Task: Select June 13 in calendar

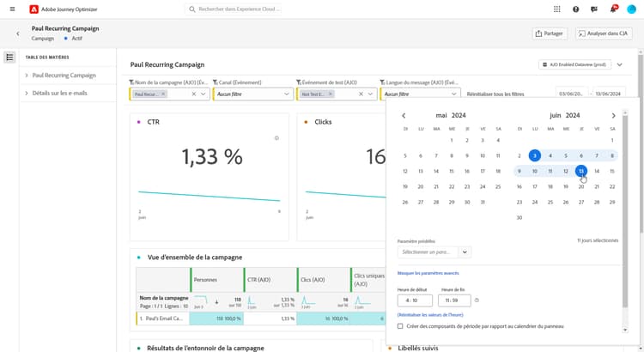Action: 581,171
